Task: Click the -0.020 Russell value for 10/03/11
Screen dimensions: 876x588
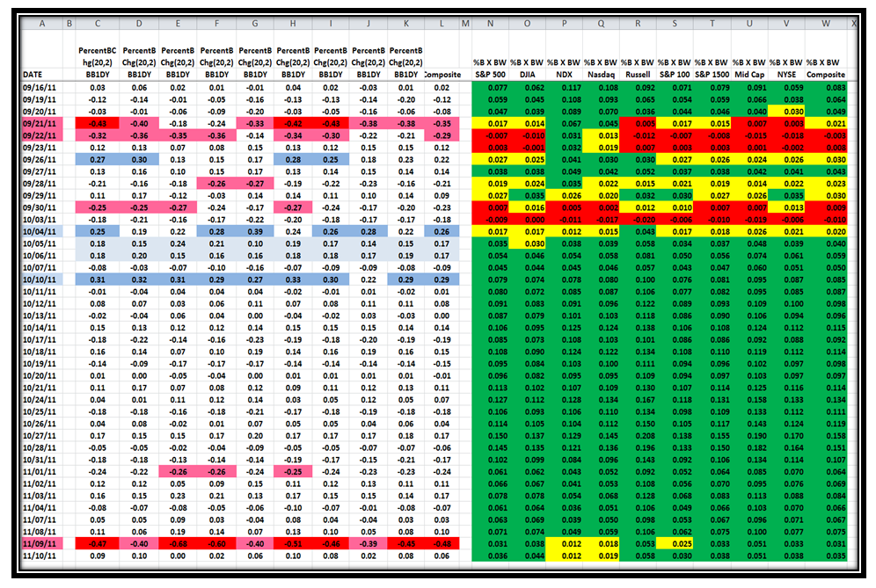Action: coord(638,220)
